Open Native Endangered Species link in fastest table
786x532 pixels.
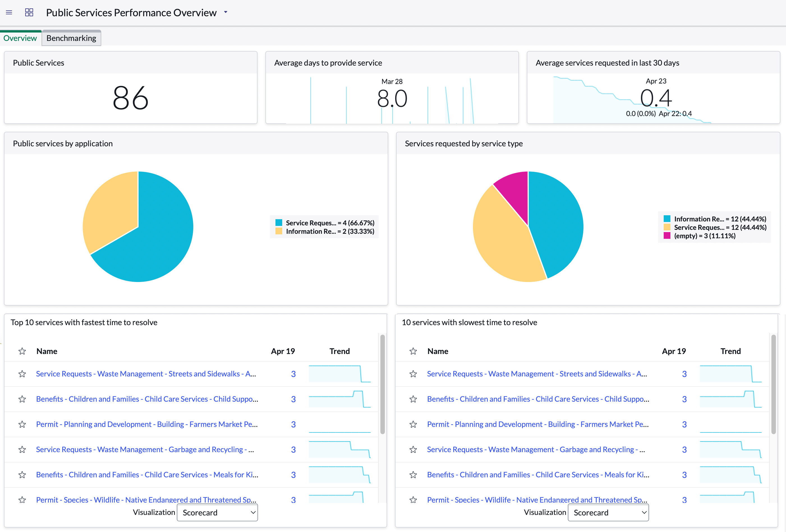click(146, 499)
